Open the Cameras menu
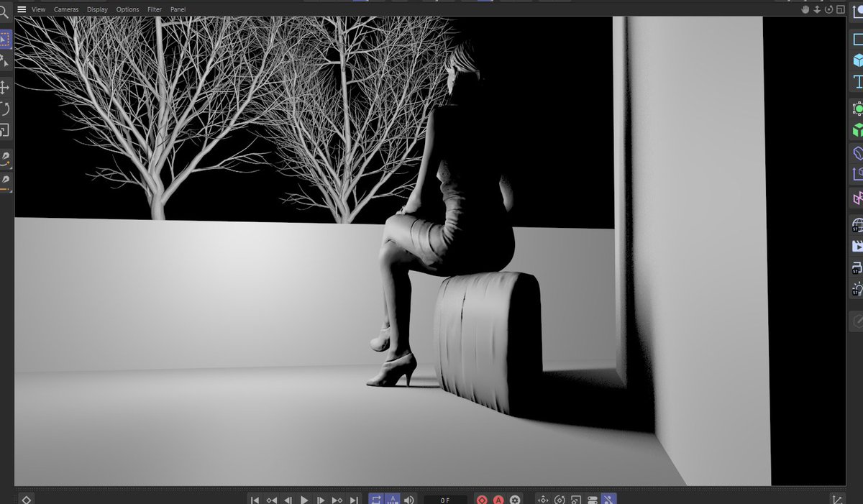 point(65,9)
